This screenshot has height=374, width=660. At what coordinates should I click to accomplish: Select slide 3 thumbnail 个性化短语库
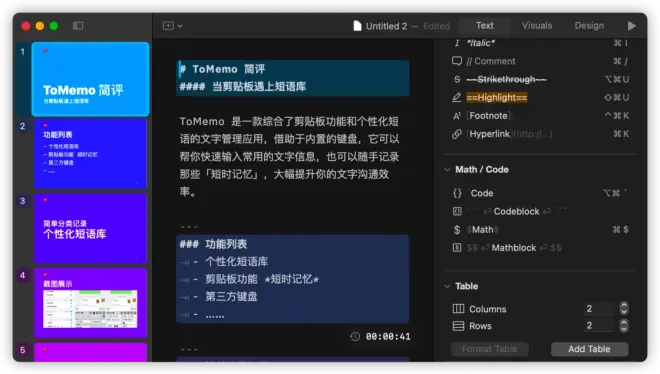coord(90,228)
